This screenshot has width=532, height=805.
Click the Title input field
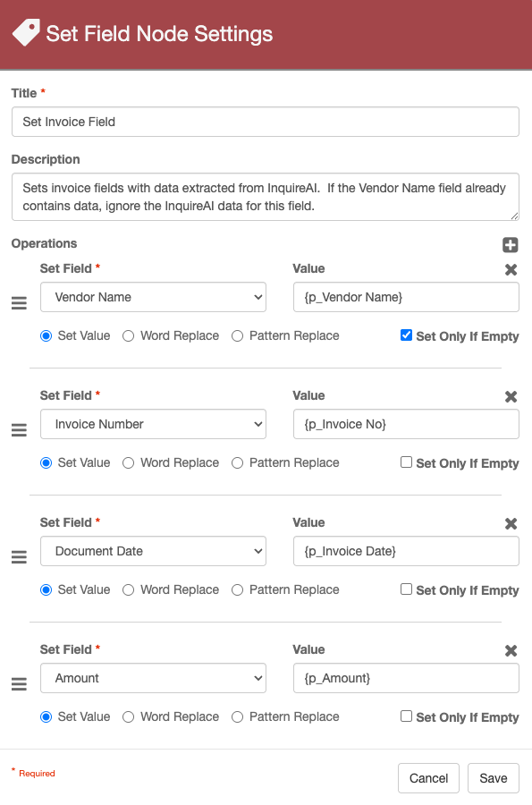click(x=266, y=122)
